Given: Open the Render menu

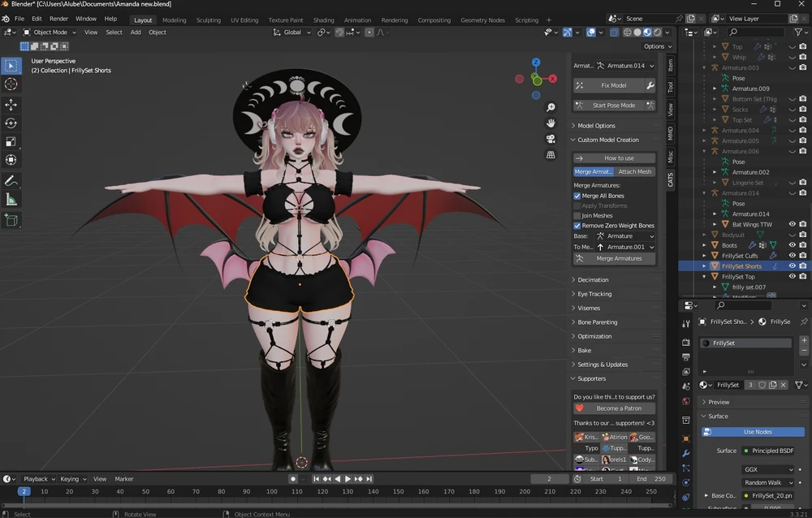Looking at the screenshot, I should pos(58,19).
